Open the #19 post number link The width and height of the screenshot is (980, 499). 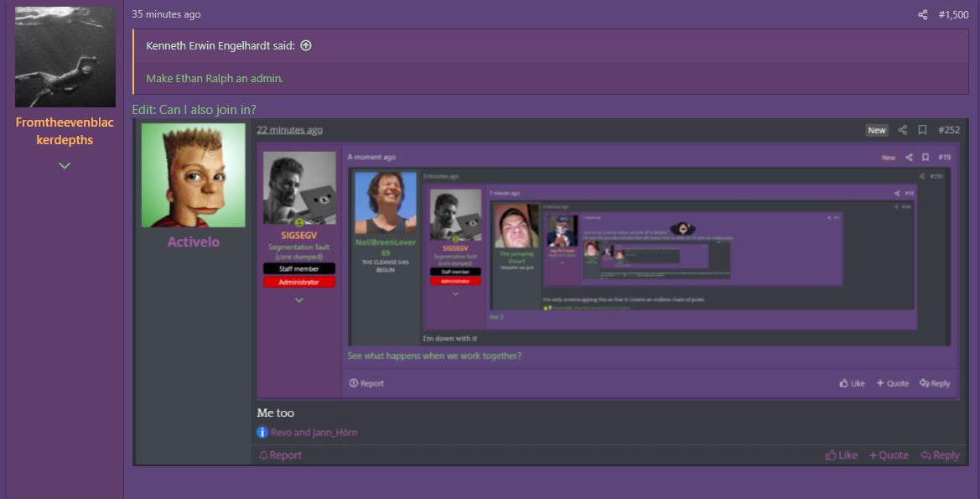click(945, 158)
